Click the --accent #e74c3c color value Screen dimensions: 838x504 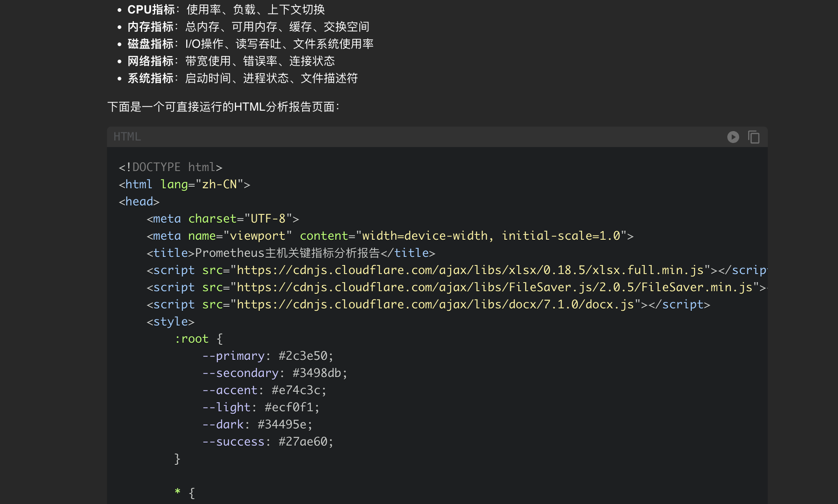(296, 390)
